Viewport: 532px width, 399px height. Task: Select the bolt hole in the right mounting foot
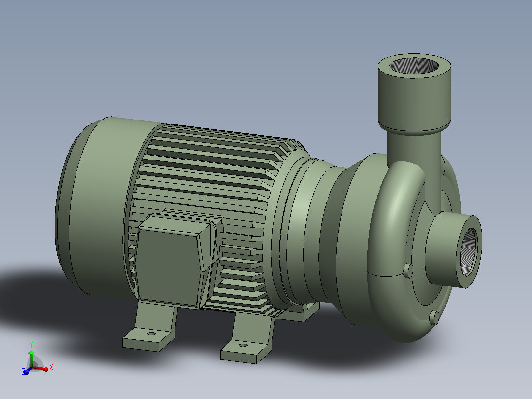[243, 345]
